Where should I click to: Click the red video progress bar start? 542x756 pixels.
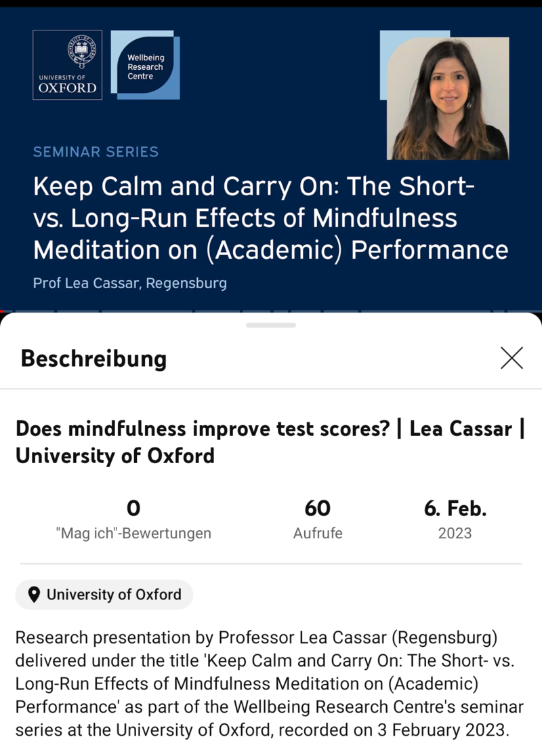[x=3, y=311]
